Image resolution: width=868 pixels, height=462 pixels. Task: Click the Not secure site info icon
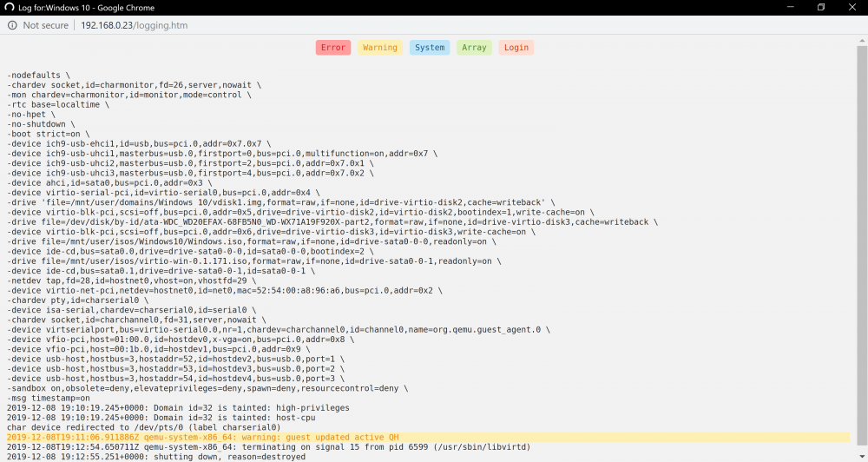click(12, 25)
